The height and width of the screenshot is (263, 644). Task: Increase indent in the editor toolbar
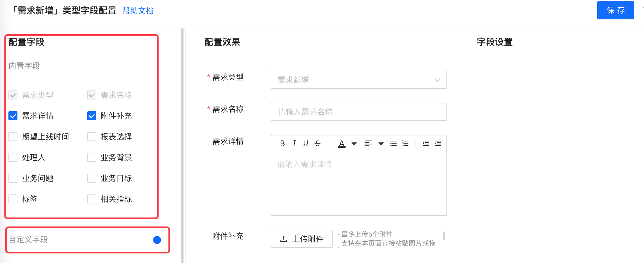tap(426, 144)
